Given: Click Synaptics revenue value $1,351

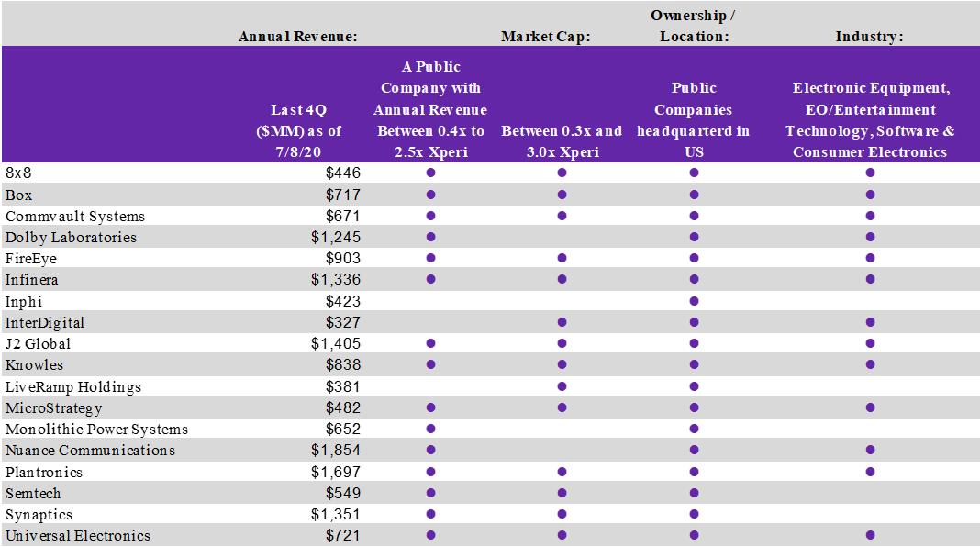Looking at the screenshot, I should click(x=335, y=514).
